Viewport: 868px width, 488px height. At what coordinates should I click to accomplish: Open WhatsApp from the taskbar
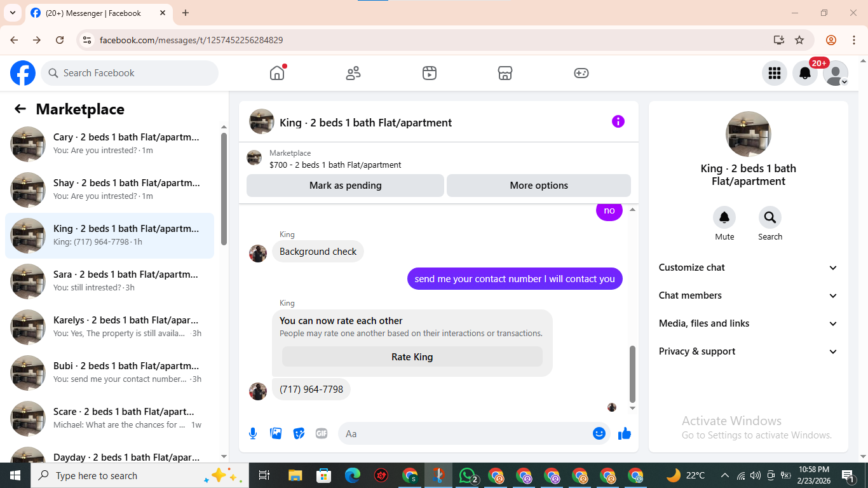click(x=468, y=475)
